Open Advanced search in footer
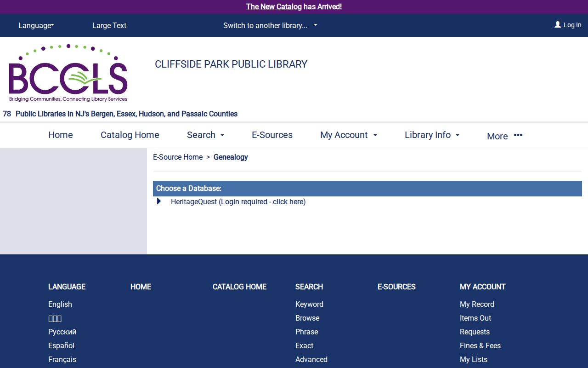588x368 pixels. click(x=311, y=359)
